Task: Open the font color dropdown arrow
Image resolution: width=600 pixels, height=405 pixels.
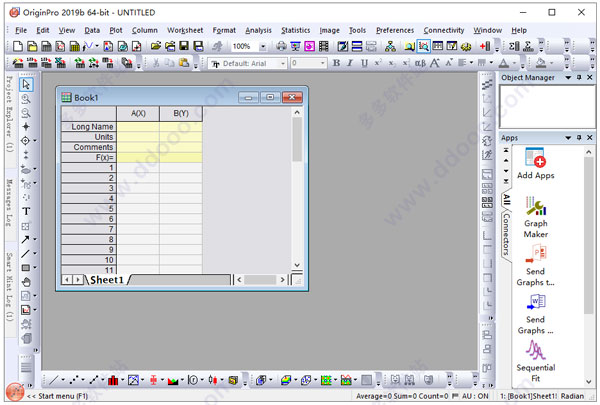Action: click(514, 63)
